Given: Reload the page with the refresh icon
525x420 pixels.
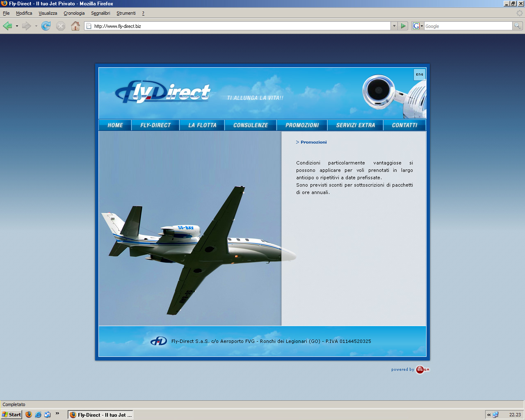Looking at the screenshot, I should pyautogui.click(x=46, y=26).
